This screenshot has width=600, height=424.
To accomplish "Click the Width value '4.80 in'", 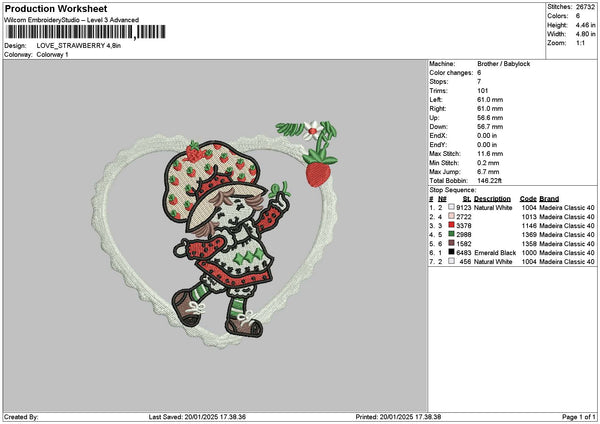I will coord(585,34).
